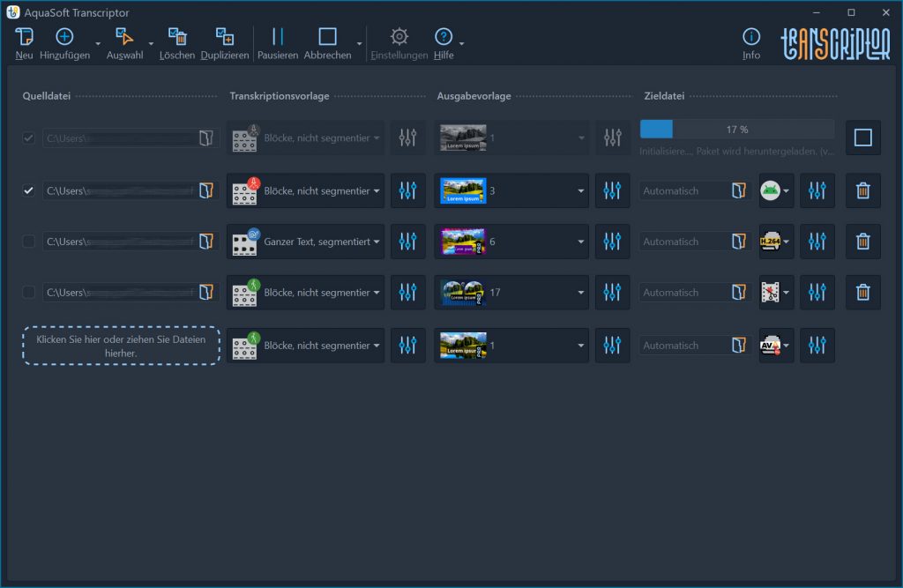Image resolution: width=903 pixels, height=588 pixels.
Task: Click the Neu toolbar icon
Action: pos(24,38)
